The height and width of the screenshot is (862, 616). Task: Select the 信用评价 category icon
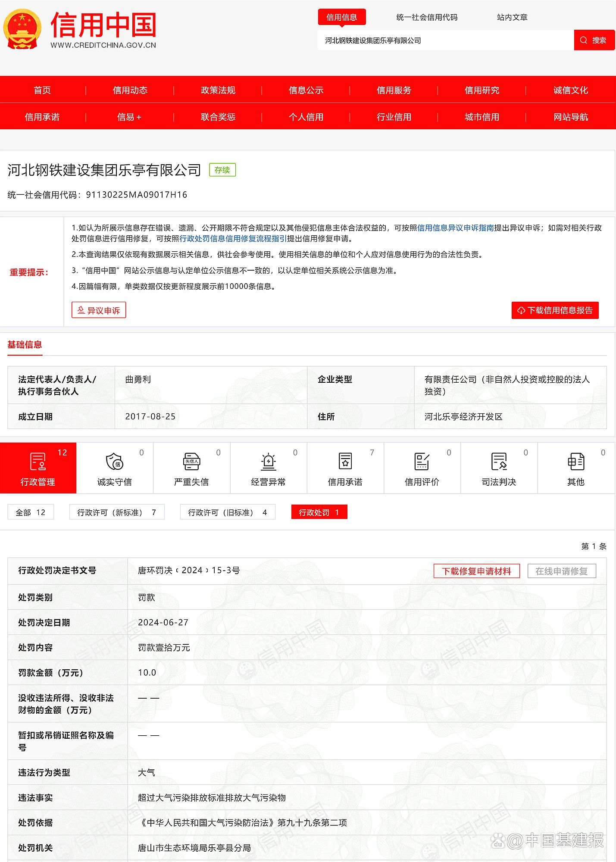tap(422, 461)
